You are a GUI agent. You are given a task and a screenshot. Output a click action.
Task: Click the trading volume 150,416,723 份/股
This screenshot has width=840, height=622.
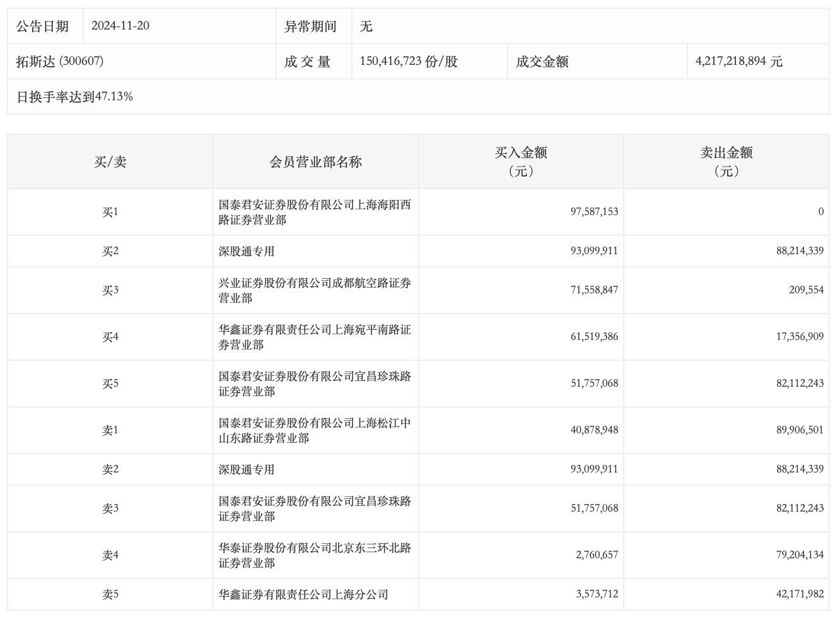pos(409,61)
